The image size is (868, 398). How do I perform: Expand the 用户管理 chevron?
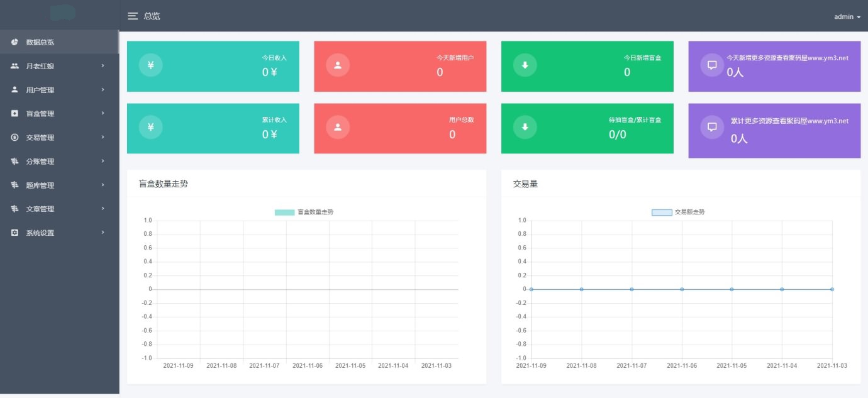click(103, 90)
